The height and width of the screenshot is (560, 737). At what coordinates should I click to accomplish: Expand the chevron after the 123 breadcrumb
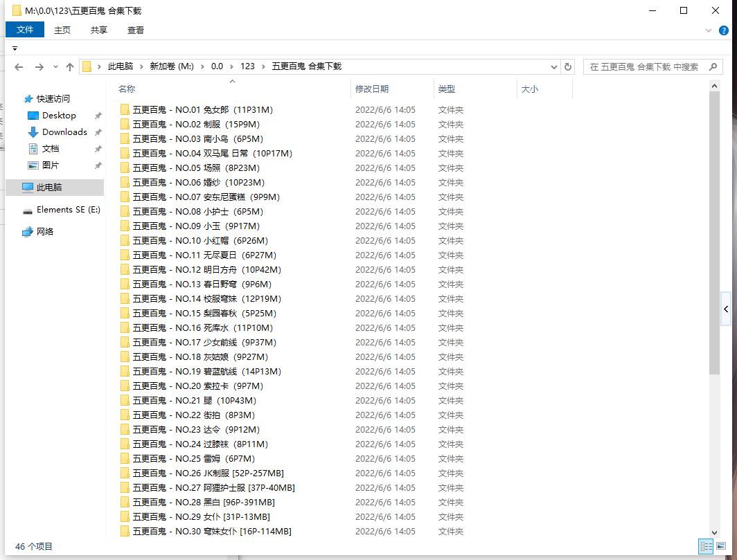click(x=263, y=66)
